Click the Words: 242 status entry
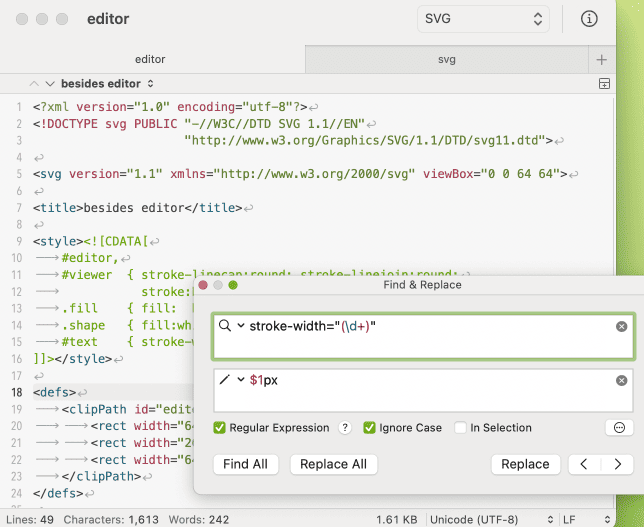The image size is (644, 527). (x=199, y=520)
